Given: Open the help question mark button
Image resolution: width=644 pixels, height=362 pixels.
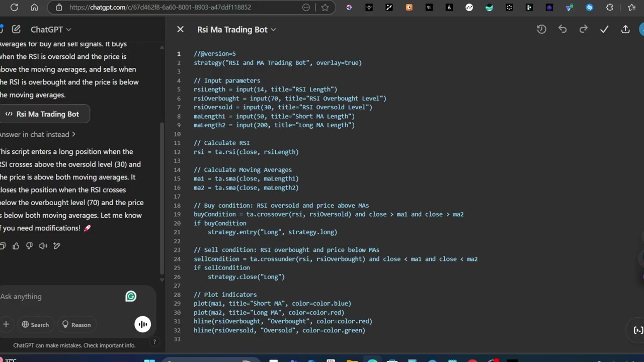Looking at the screenshot, I should (154, 342).
